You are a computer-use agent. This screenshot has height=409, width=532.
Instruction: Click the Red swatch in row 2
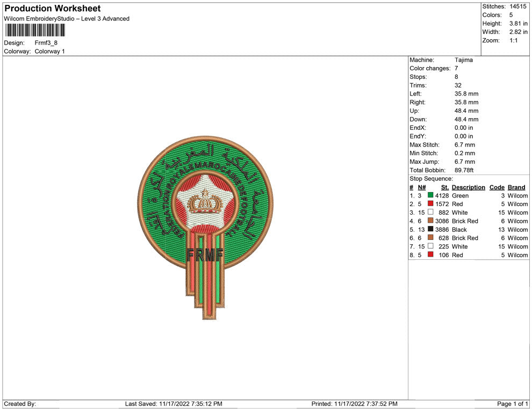click(430, 203)
